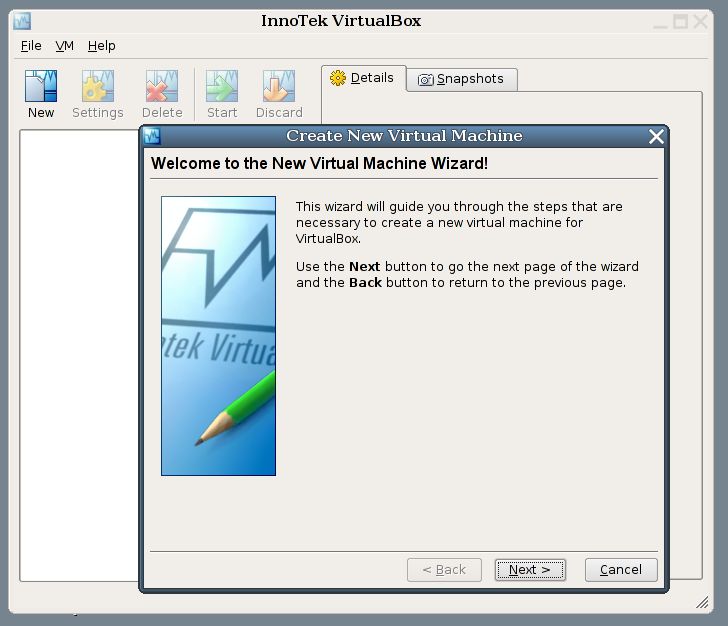Open the File menu
The height and width of the screenshot is (626, 728).
tap(31, 46)
